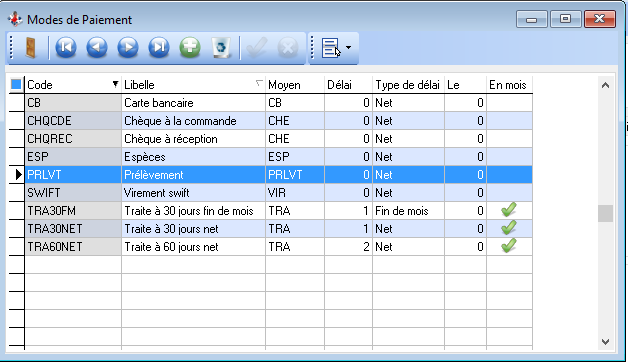
Task: Click Traite à 60 jours net cell
Action: pos(193,247)
